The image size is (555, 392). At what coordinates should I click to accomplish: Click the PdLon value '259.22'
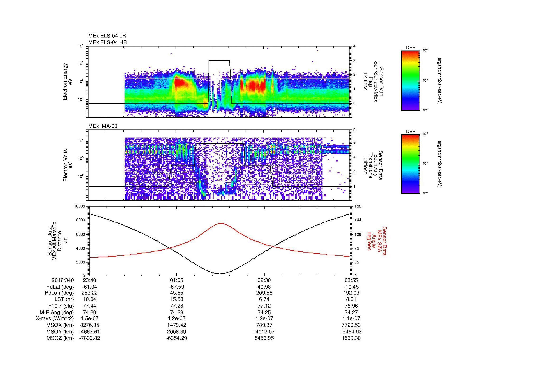point(89,293)
